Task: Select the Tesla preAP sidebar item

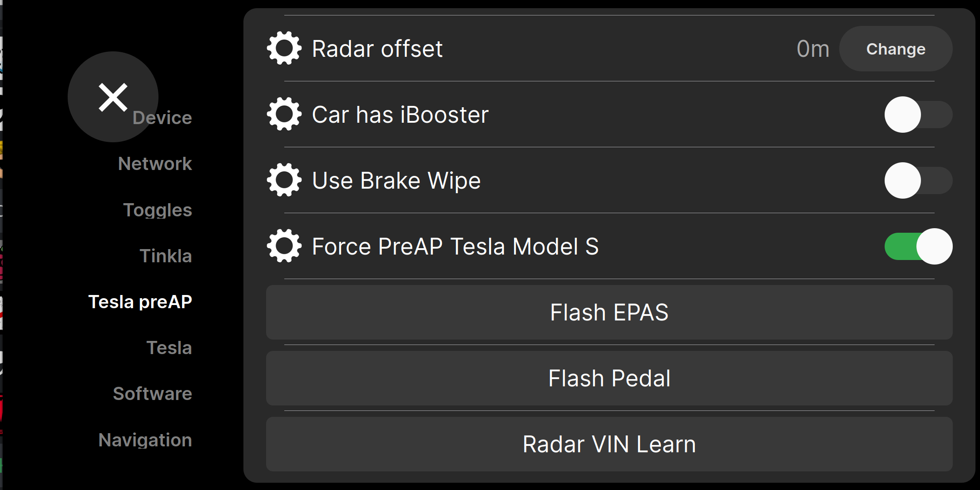Action: click(140, 302)
